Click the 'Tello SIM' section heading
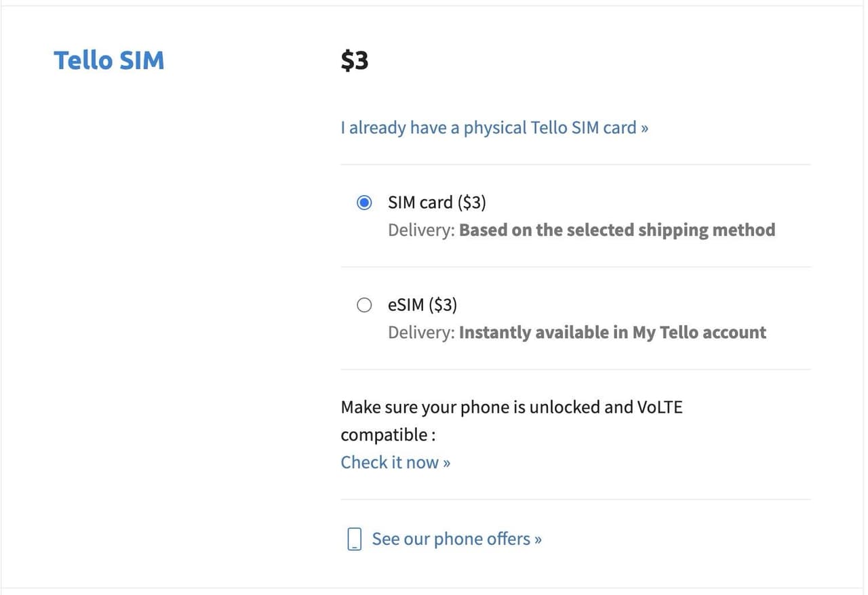868x595 pixels. coord(108,60)
